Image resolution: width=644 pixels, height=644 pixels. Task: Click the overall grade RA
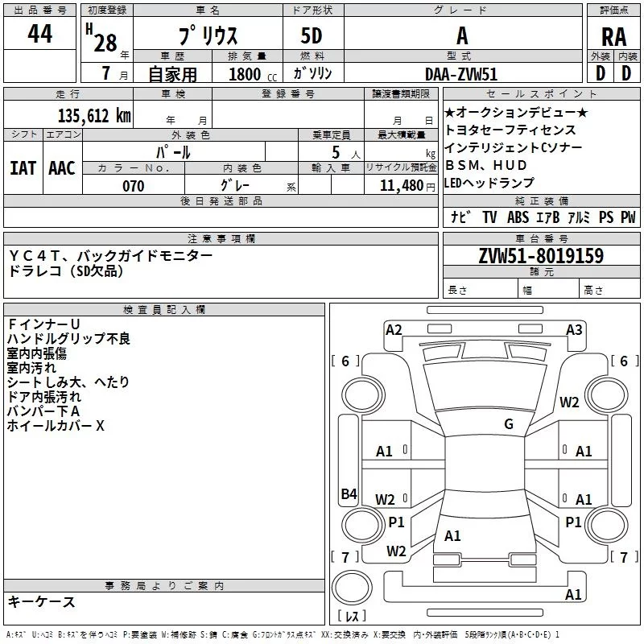[613, 37]
